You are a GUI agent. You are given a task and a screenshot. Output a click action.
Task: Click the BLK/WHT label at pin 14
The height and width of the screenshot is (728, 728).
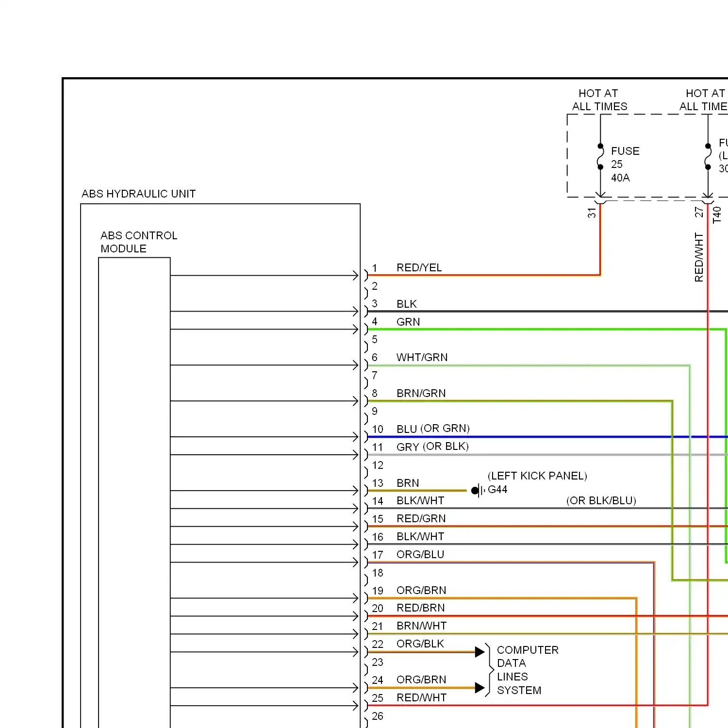420,501
